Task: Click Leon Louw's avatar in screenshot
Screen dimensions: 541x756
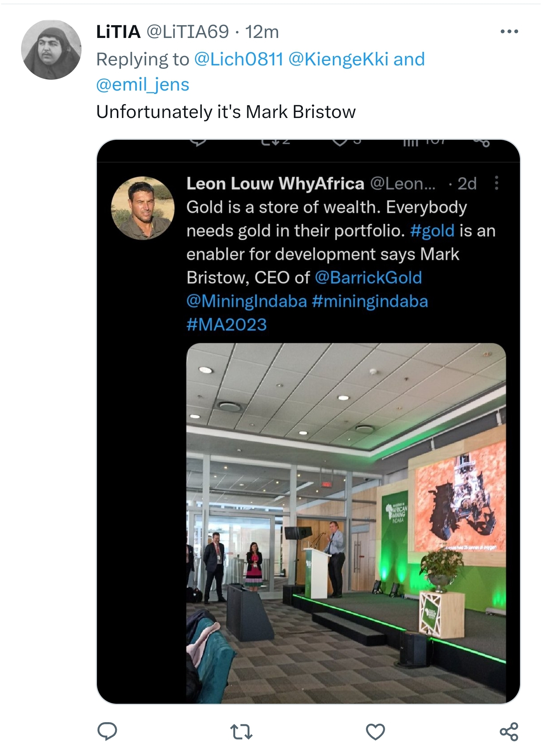Action: [143, 208]
